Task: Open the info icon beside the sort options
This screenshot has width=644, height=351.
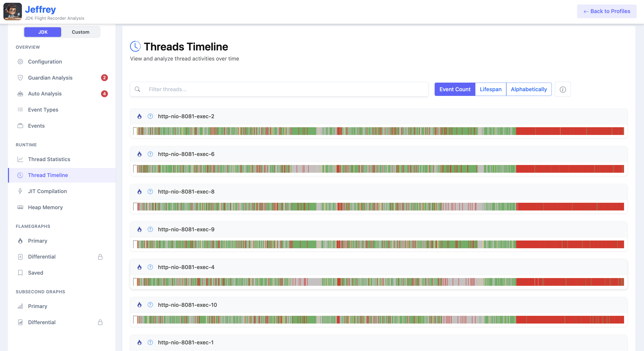Action: coord(563,89)
